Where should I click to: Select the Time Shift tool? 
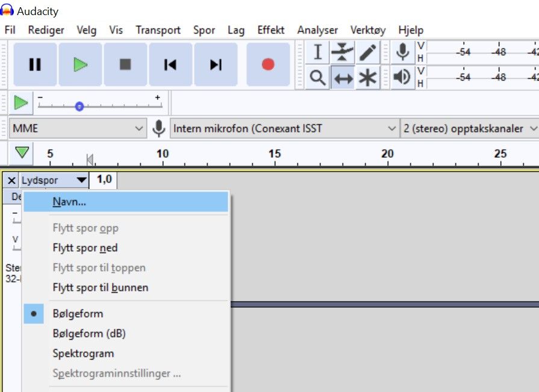[x=341, y=77]
